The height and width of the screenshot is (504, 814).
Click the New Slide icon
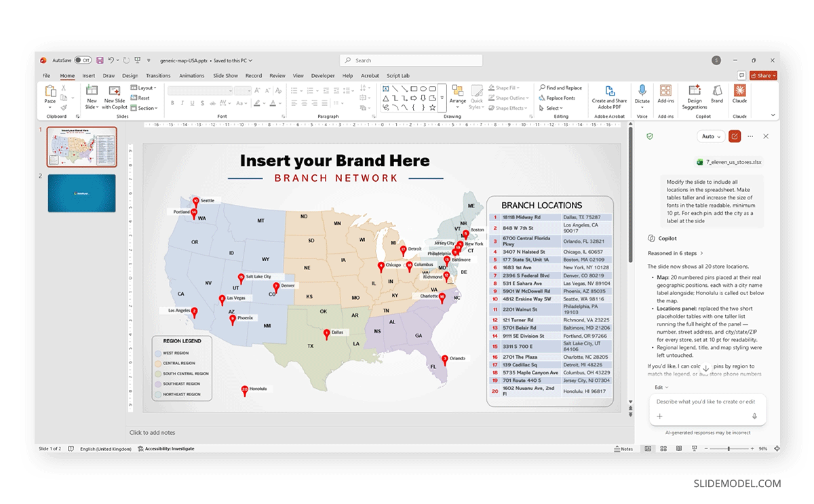tap(92, 91)
